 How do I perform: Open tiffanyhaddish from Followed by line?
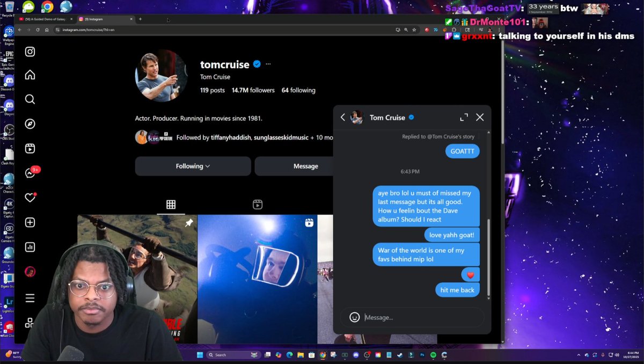(231, 137)
